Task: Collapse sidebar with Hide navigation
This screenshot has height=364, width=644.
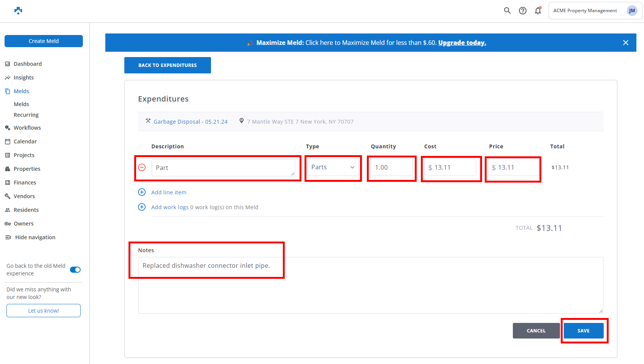Action: point(35,237)
